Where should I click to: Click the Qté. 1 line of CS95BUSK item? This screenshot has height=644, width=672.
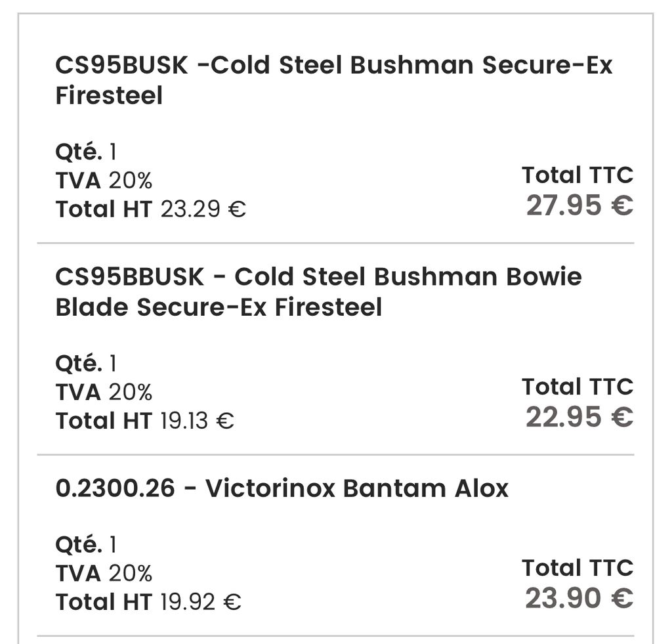pyautogui.click(x=85, y=152)
